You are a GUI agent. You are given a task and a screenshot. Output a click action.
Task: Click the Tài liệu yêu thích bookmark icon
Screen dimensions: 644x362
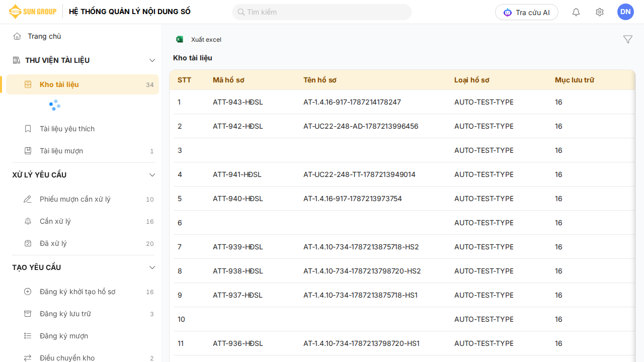tap(28, 129)
